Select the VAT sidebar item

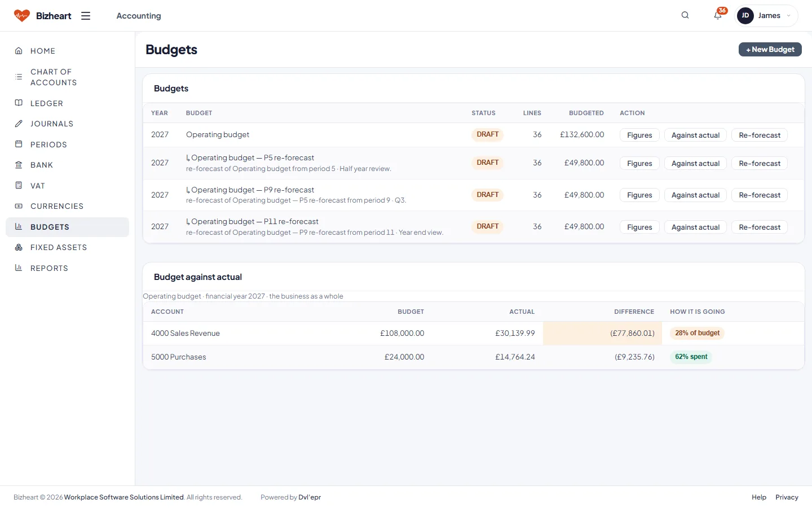point(67,186)
